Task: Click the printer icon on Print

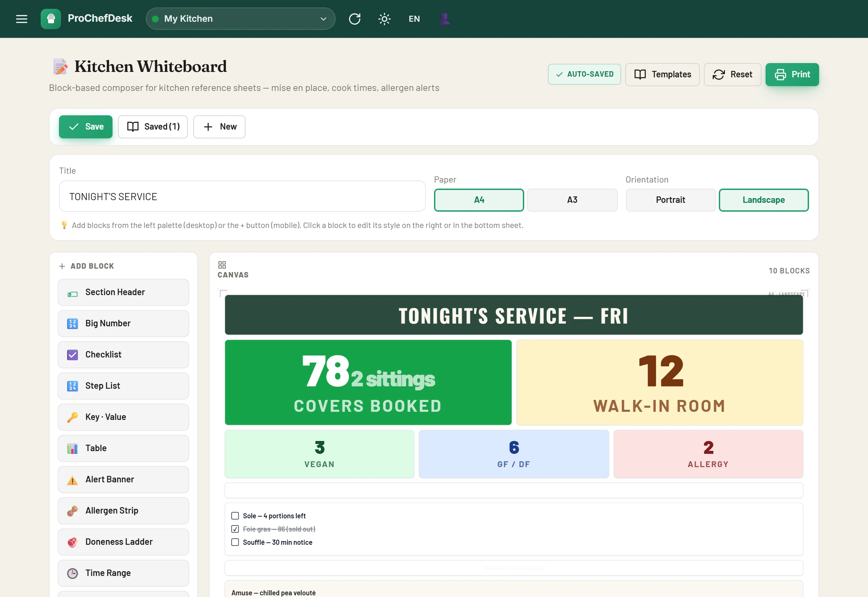Action: click(x=780, y=74)
